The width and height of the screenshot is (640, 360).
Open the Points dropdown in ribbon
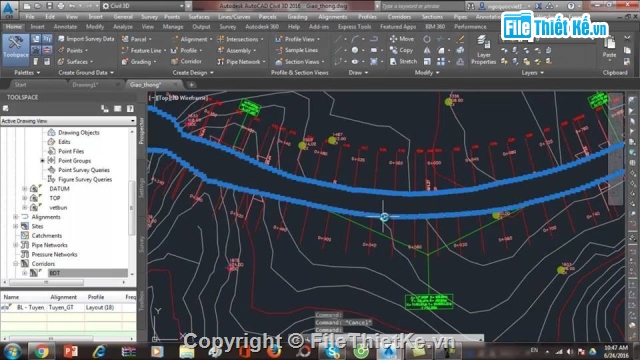pos(73,50)
